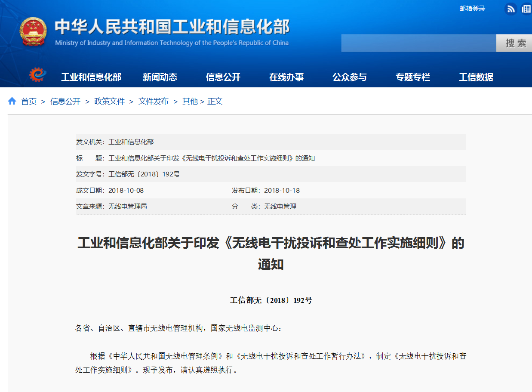Click the site title 中华人民共和国工业和信息化部

172,27
